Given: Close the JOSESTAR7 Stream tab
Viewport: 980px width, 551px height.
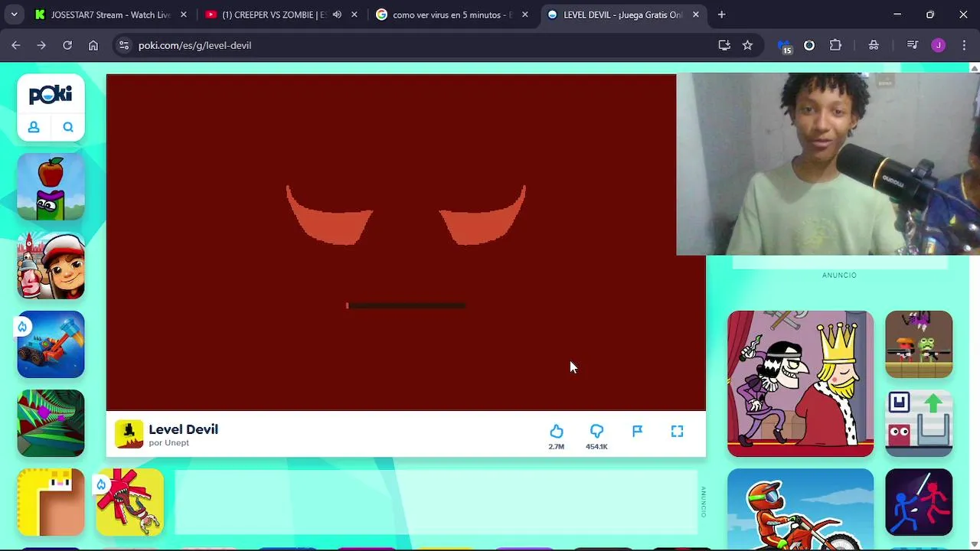Looking at the screenshot, I should [184, 15].
